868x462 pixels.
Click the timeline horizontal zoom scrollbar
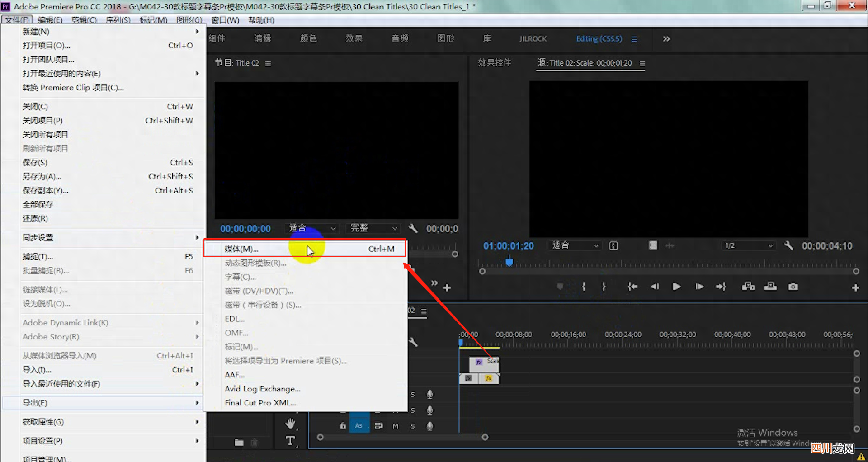coord(402,437)
